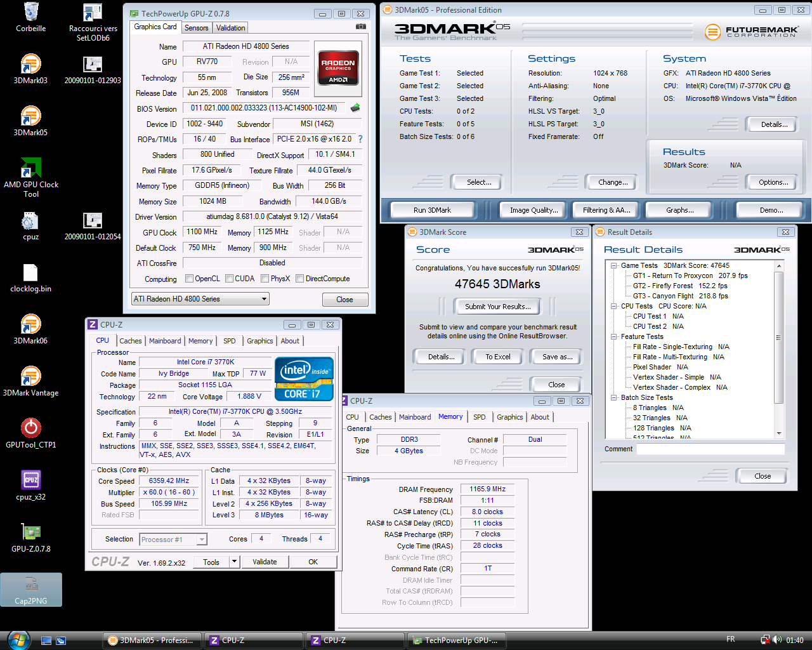This screenshot has height=650, width=812.
Task: Click Options... button under Results
Action: point(773,182)
